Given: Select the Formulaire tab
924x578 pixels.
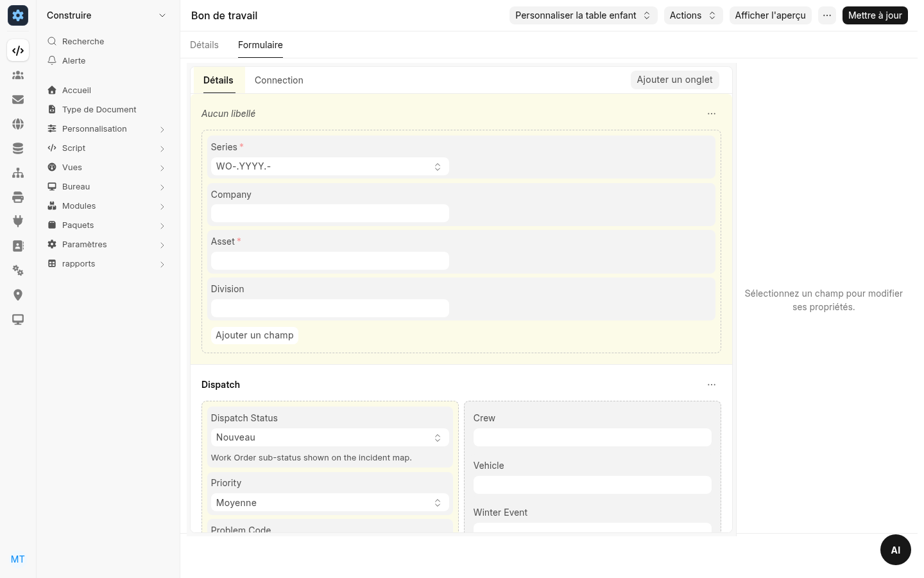Looking at the screenshot, I should 261,45.
